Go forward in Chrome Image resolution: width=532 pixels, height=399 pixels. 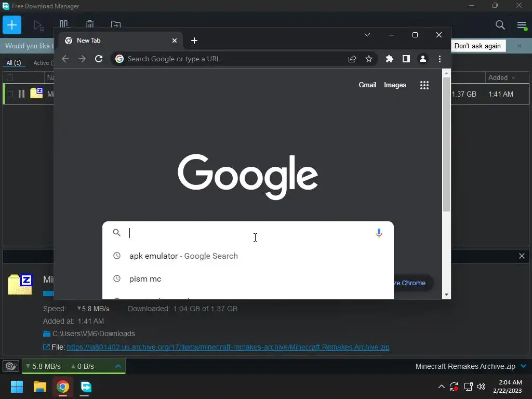(x=82, y=59)
